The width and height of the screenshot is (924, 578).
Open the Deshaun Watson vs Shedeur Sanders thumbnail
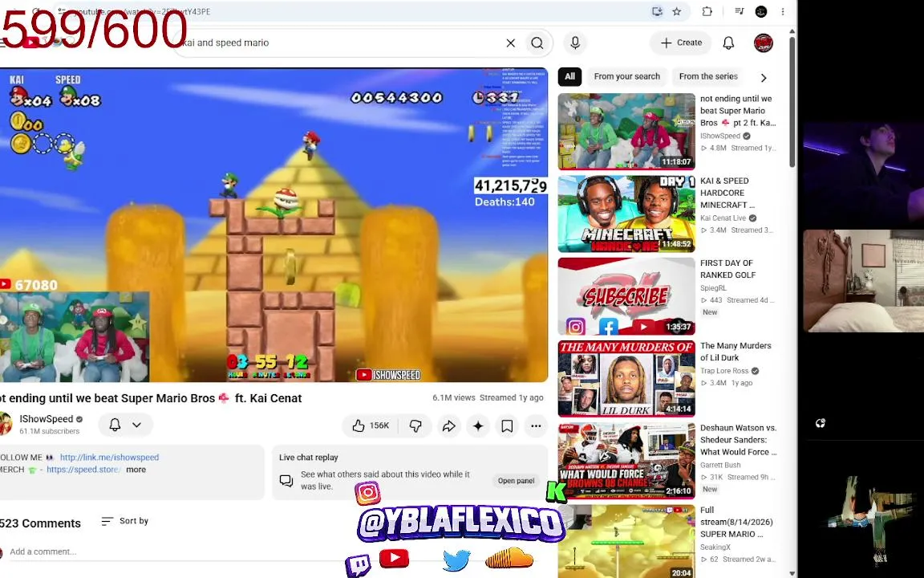626,461
